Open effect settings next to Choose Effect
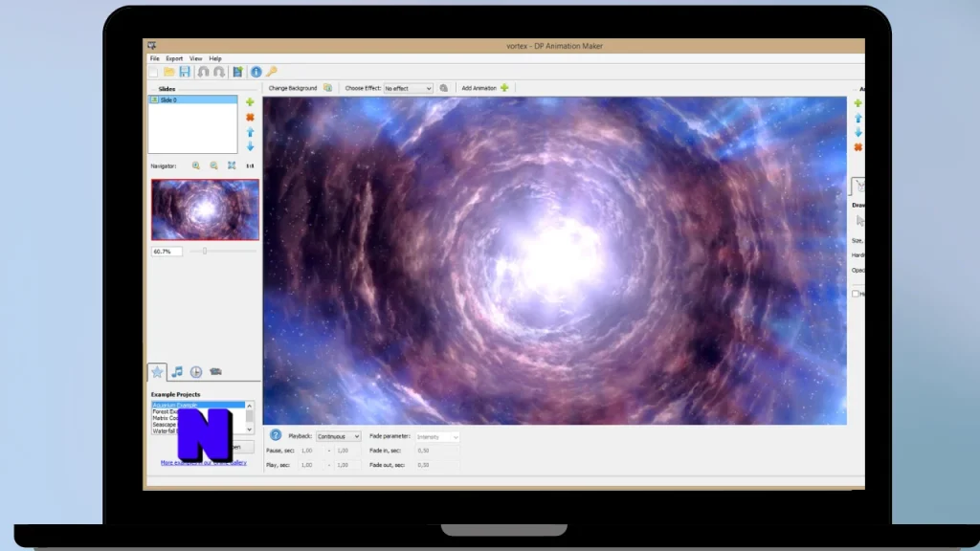This screenshot has width=980, height=551. pos(444,88)
